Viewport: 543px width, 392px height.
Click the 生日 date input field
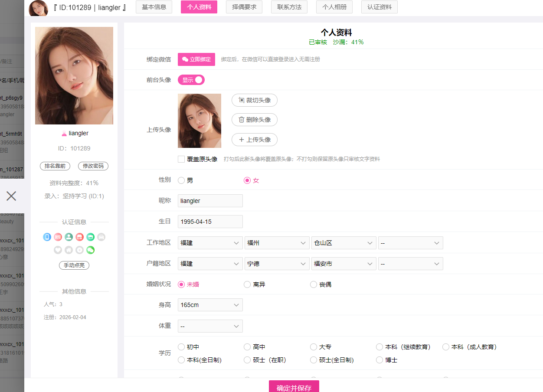point(210,222)
